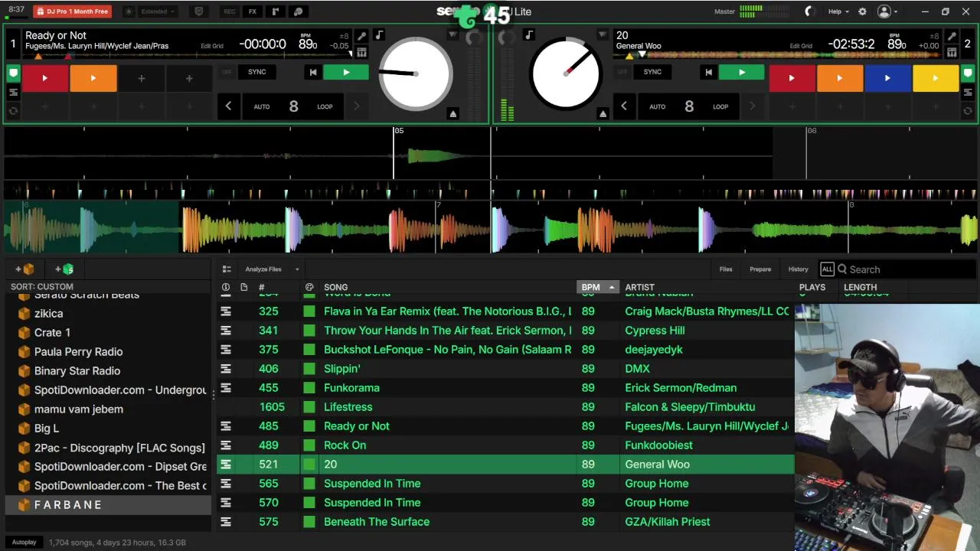The height and width of the screenshot is (551, 980).
Task: Start playback on deck 2
Action: click(741, 72)
